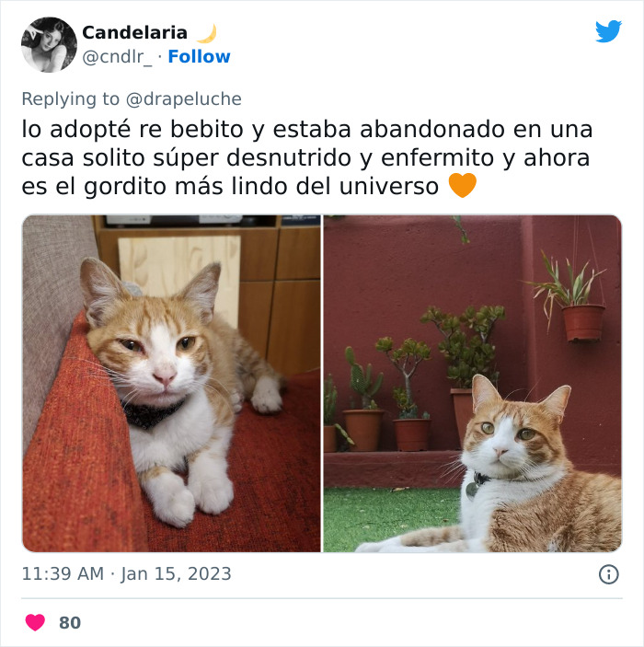
Task: Click the Twitter bird logo
Action: [x=608, y=31]
